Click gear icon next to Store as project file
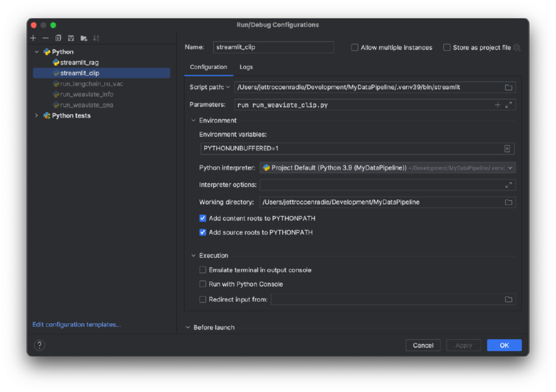 tap(516, 47)
